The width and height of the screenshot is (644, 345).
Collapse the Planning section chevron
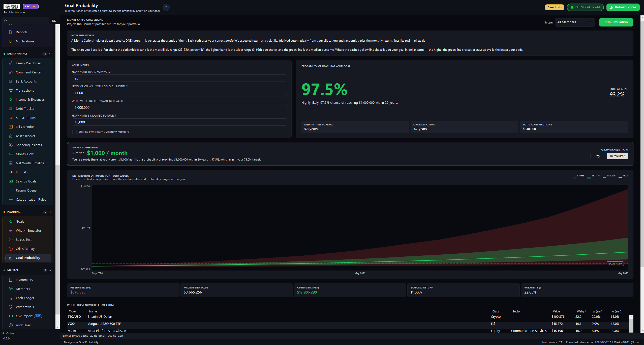(50, 212)
